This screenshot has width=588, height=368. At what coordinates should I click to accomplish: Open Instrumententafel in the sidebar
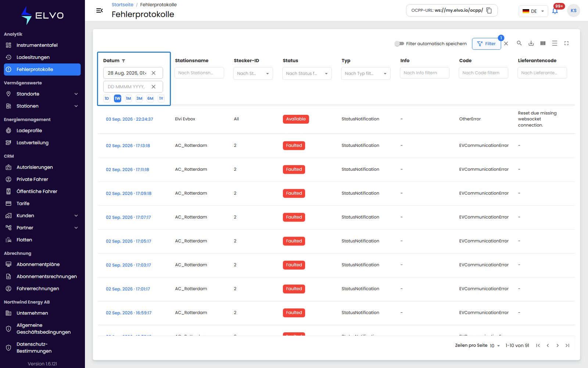[x=42, y=45]
